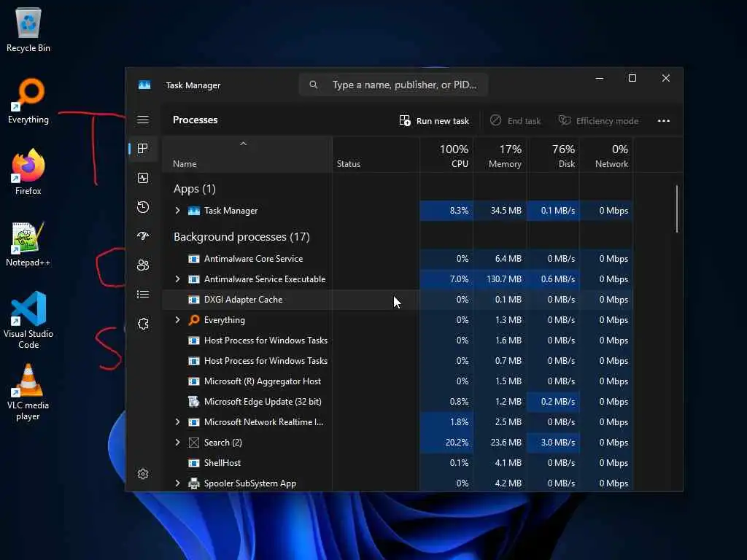Click the process search input field
747x560 pixels.
coord(393,85)
